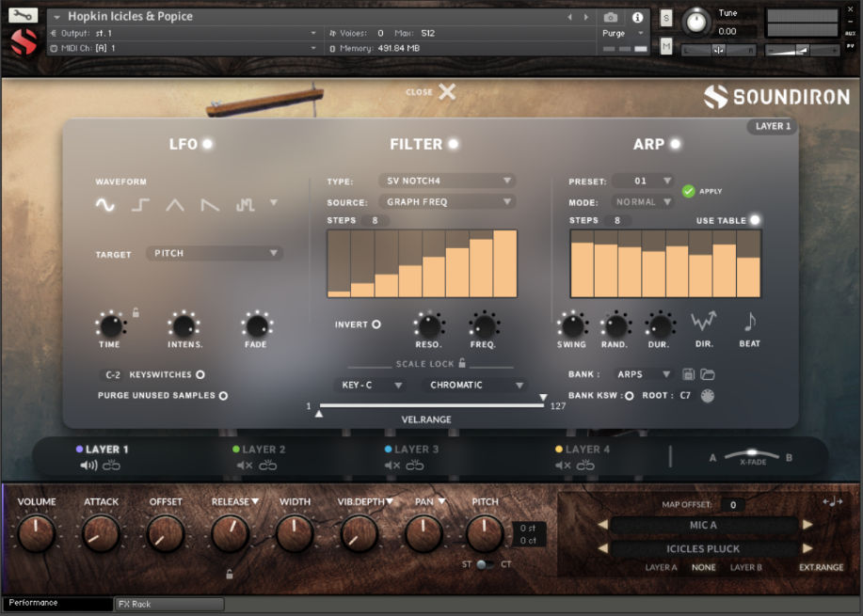Toggle Purge Unused Samples

tap(223, 396)
